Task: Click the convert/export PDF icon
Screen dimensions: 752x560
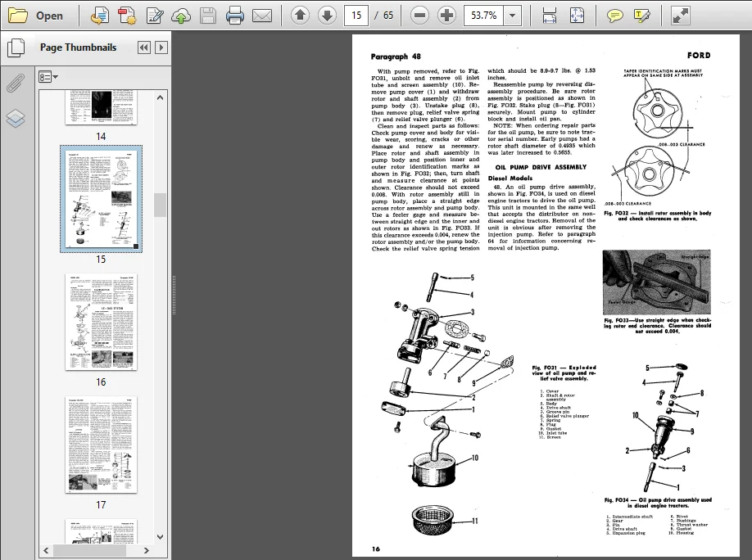Action: [x=99, y=16]
